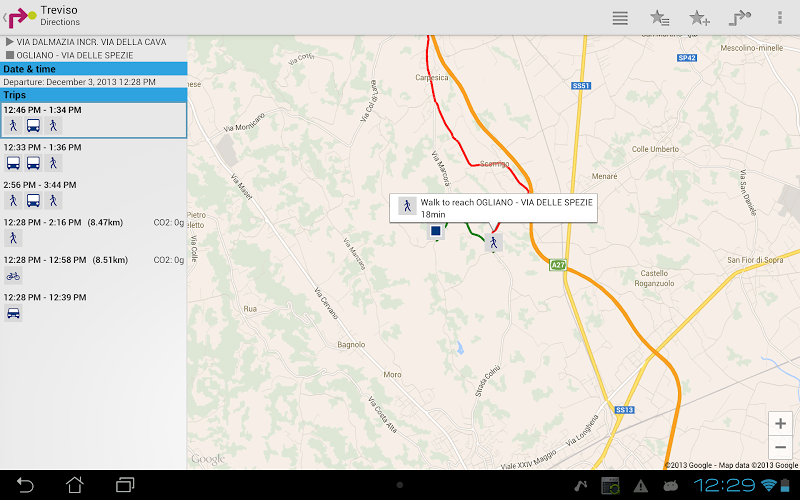Select bus icon of 12:46 PM trip

(x=33, y=126)
